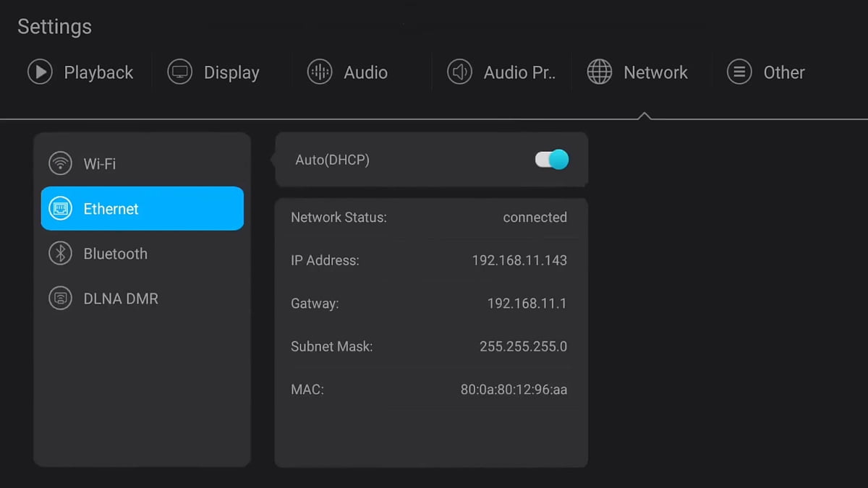Screen dimensions: 868x488
Task: Switch to the Playback tab
Action: pos(98,72)
